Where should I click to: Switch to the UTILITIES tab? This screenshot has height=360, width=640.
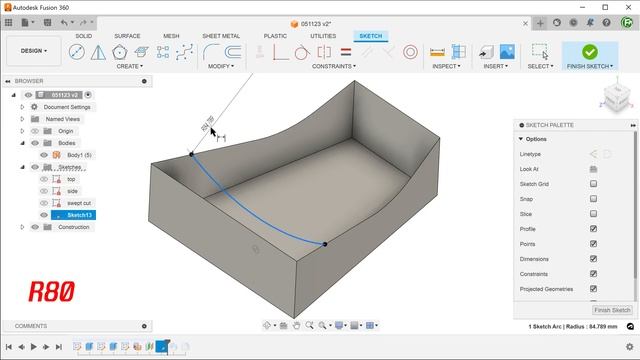tap(323, 36)
